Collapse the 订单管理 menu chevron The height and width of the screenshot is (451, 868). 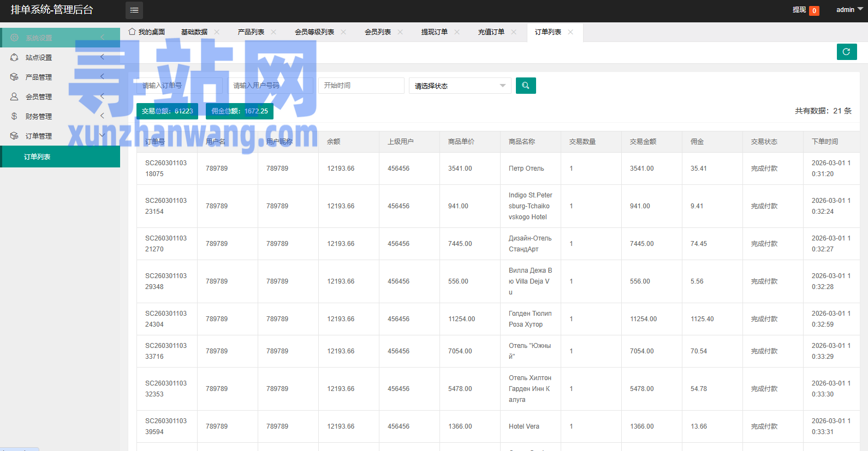tap(102, 135)
